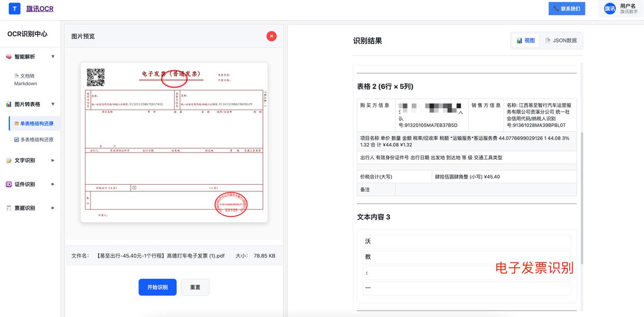Open the 用户名 profile label
This screenshot has height=317, width=644.
pyautogui.click(x=628, y=6)
